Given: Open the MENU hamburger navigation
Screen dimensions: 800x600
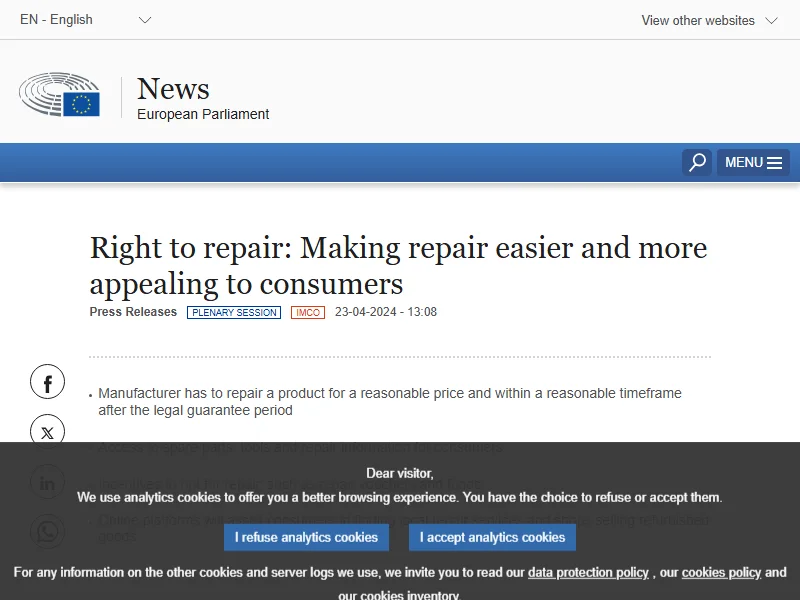Looking at the screenshot, I should click(x=753, y=162).
